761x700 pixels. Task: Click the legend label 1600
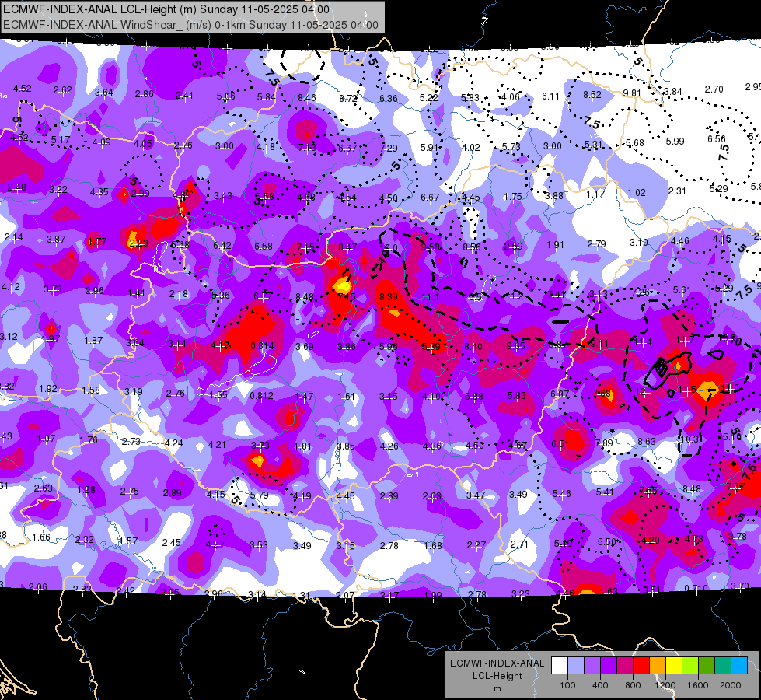click(698, 685)
